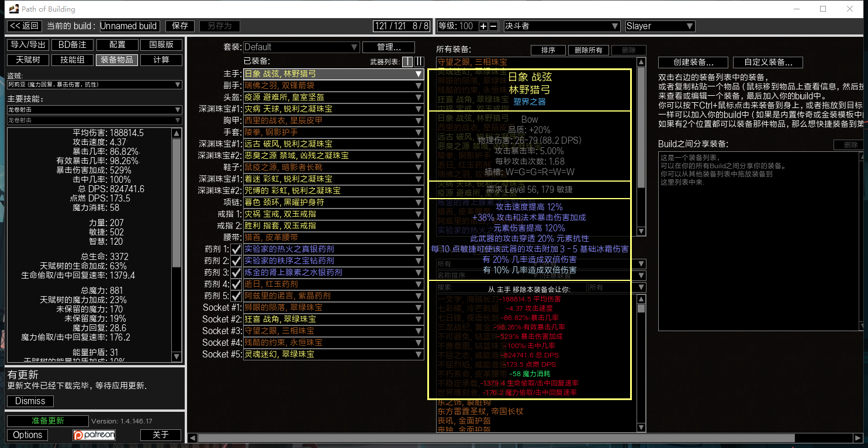
Task: Select weapon set II toggle
Action: pos(419,61)
